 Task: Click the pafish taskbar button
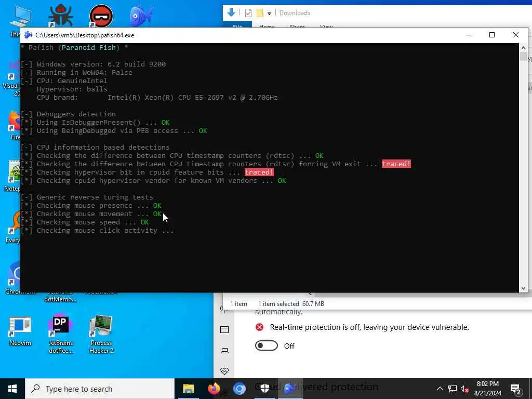coord(290,389)
